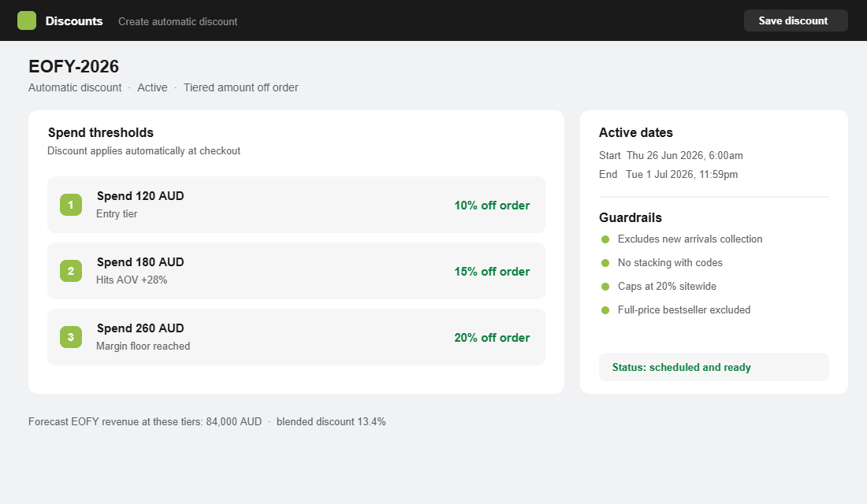Click '10% off order' value
Screen dimensions: 867x504
(x=492, y=206)
